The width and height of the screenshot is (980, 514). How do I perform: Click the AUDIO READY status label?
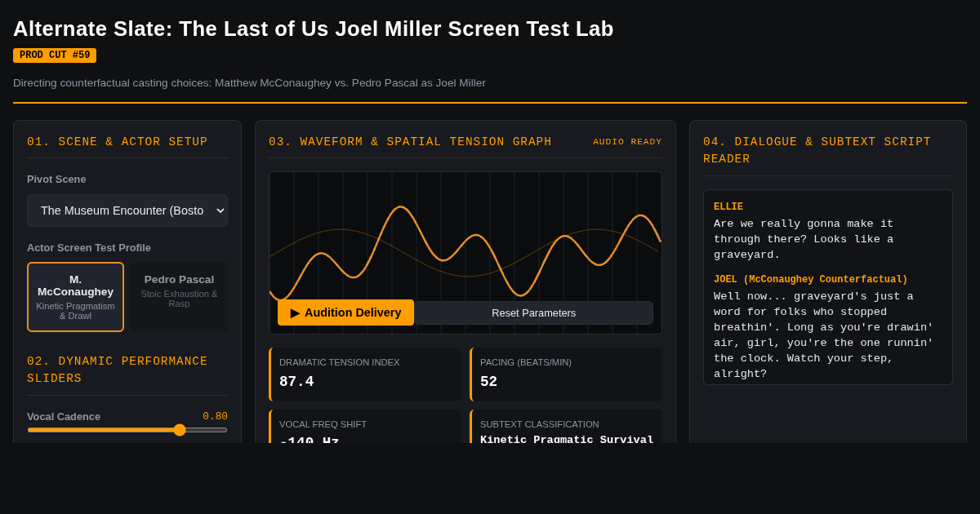(x=627, y=142)
